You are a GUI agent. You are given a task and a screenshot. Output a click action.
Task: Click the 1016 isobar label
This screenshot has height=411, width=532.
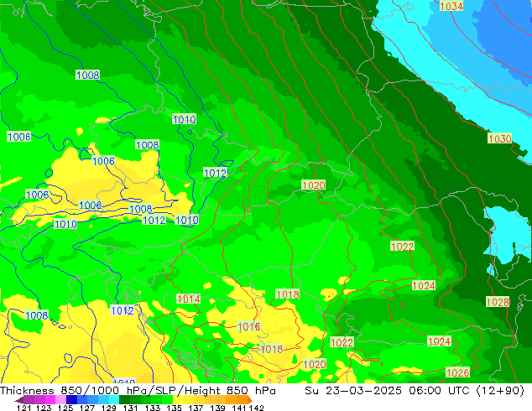248,326
